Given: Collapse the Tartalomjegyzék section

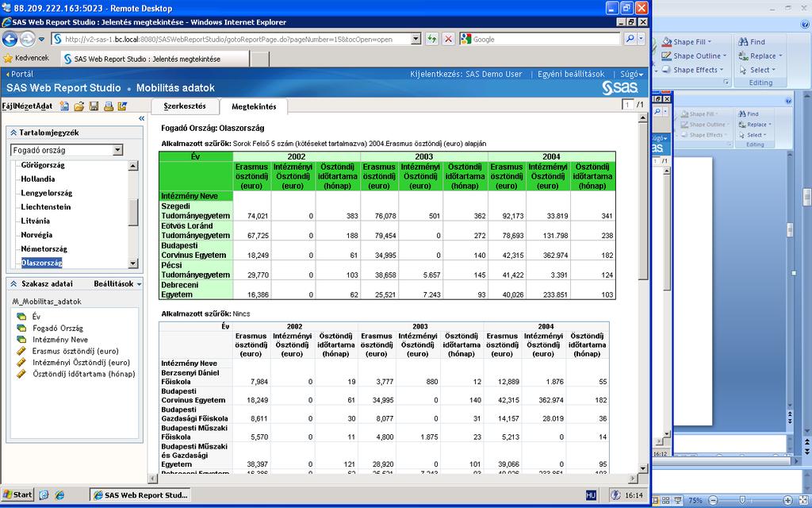Looking at the screenshot, I should point(14,133).
